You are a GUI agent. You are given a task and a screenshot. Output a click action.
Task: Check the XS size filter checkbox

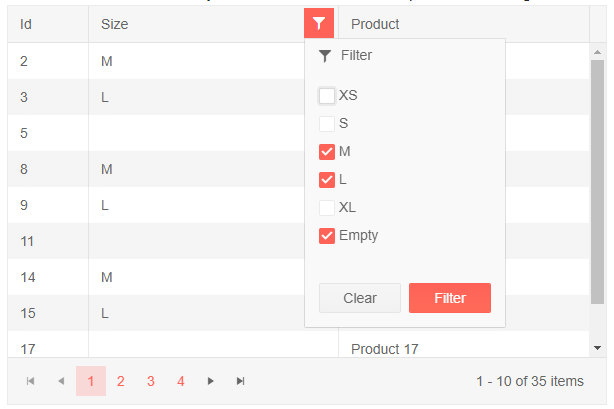point(327,96)
